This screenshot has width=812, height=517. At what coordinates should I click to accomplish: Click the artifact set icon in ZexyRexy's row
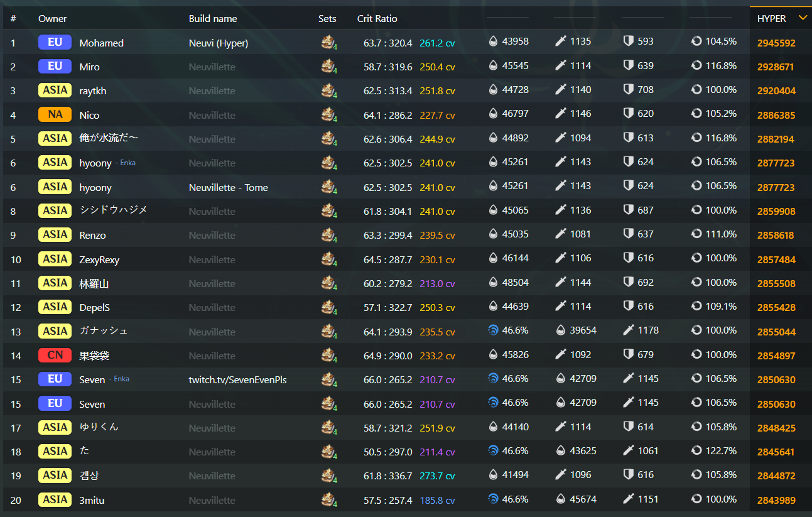pos(328,259)
